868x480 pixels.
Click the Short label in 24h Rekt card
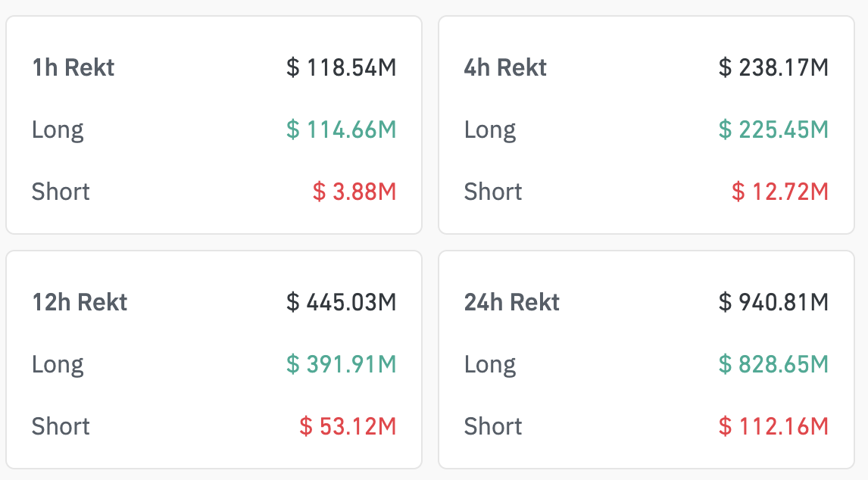[x=493, y=426]
